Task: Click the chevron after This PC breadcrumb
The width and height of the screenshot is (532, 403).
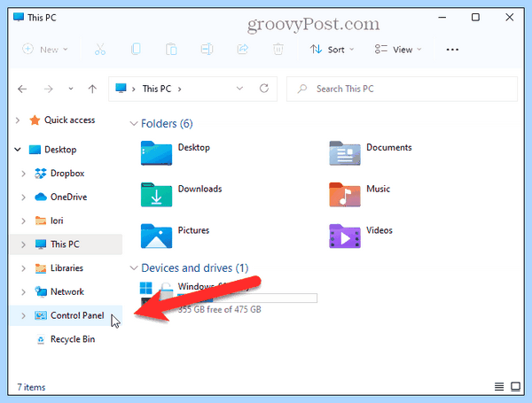Action: coord(179,89)
